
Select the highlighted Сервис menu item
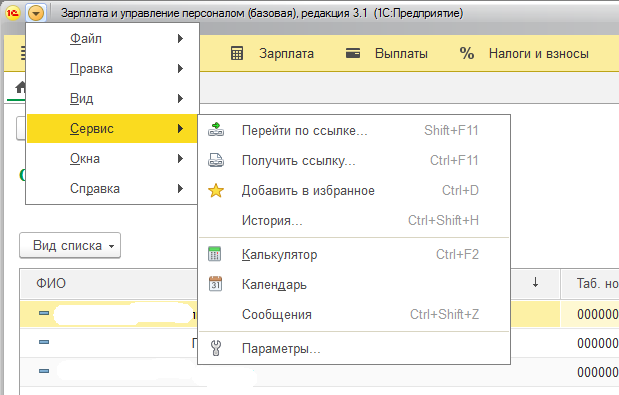[112, 129]
